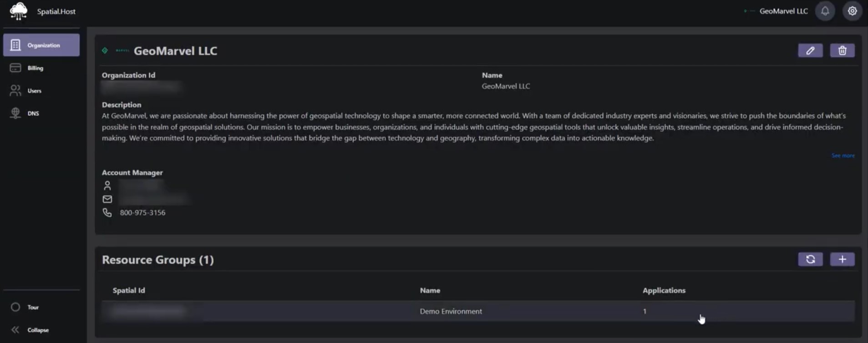The width and height of the screenshot is (868, 343).
Task: Edit GeoMarvel LLC with the pencil icon
Action: [x=810, y=50]
